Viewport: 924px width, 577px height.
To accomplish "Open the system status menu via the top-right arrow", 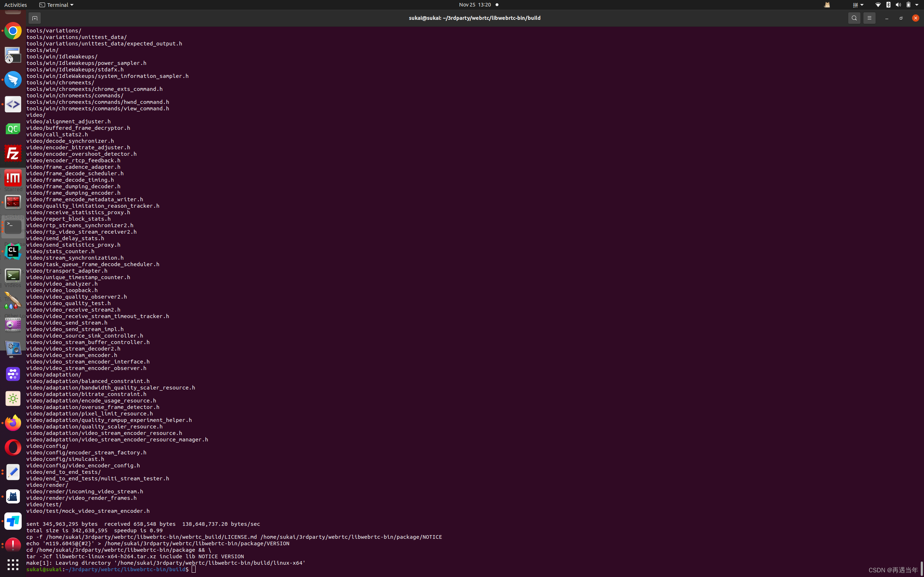I will click(918, 5).
